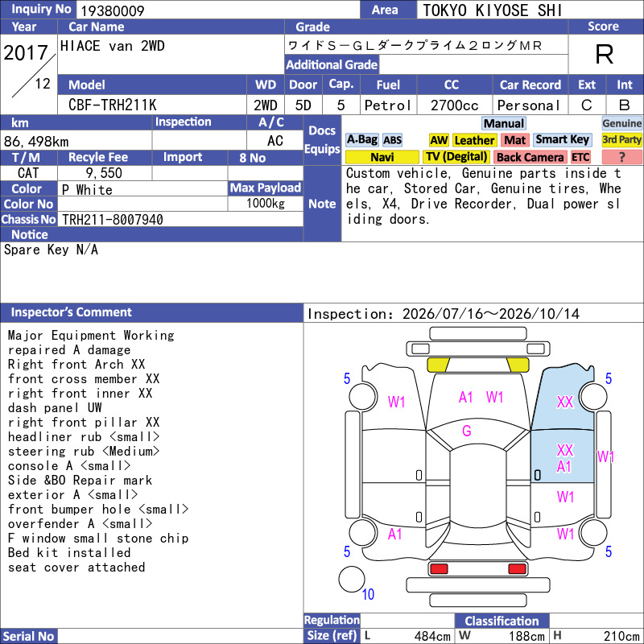The height and width of the screenshot is (644, 644).
Task: Click the car name HIACE van 2WD
Action: click(x=112, y=46)
